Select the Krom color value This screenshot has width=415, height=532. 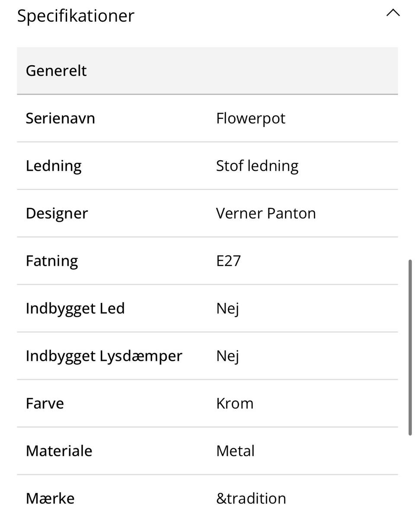coord(234,403)
